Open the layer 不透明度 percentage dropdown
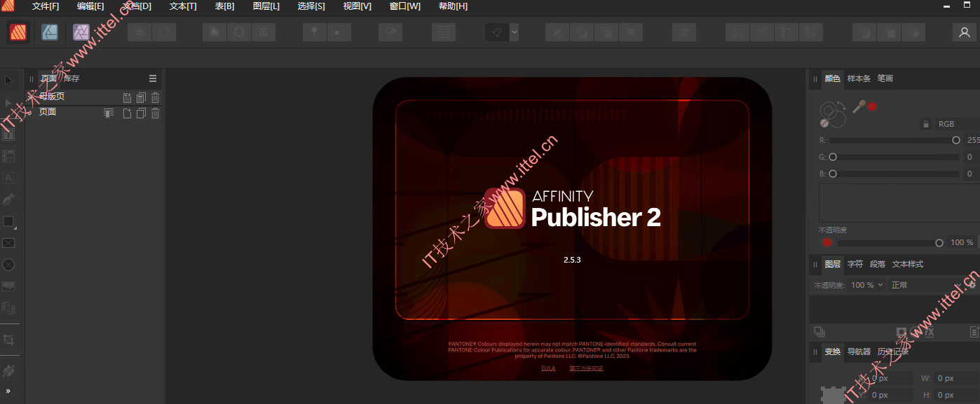Screen dimensions: 980x404 tap(866, 284)
